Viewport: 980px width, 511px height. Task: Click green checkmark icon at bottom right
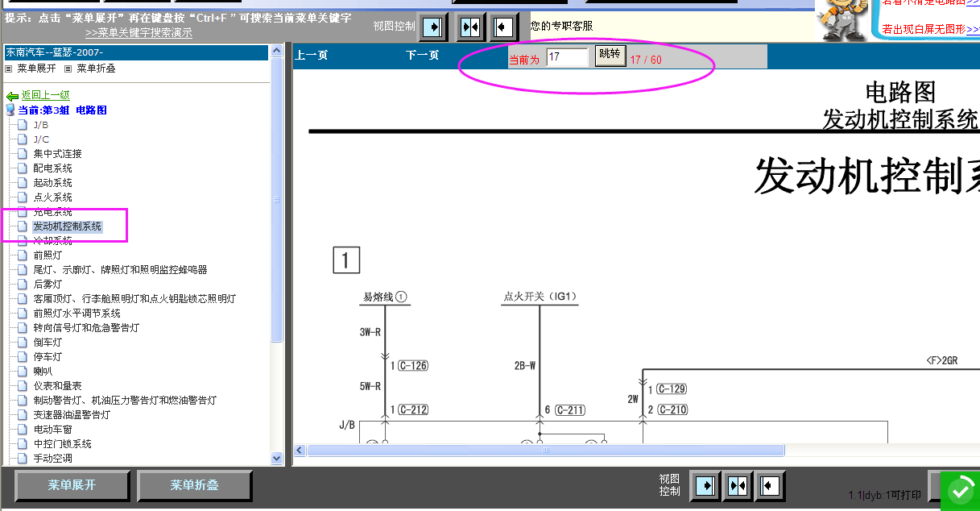(x=960, y=490)
